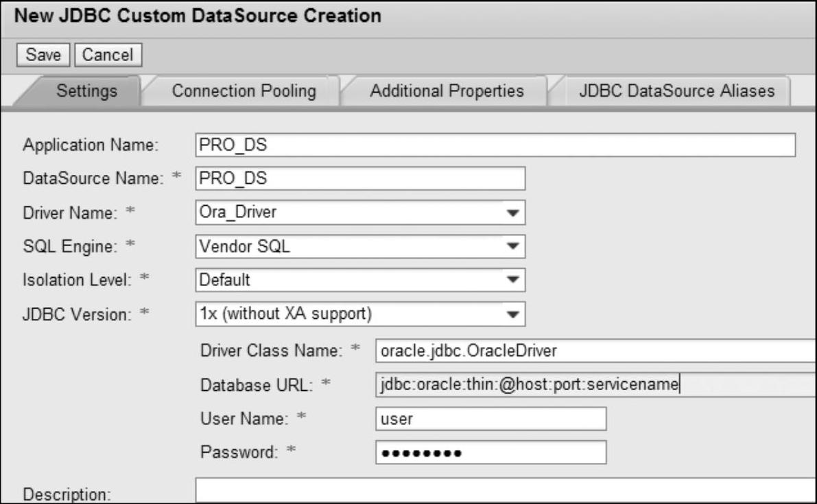
Task: Switch to the Settings tab
Action: (86, 91)
